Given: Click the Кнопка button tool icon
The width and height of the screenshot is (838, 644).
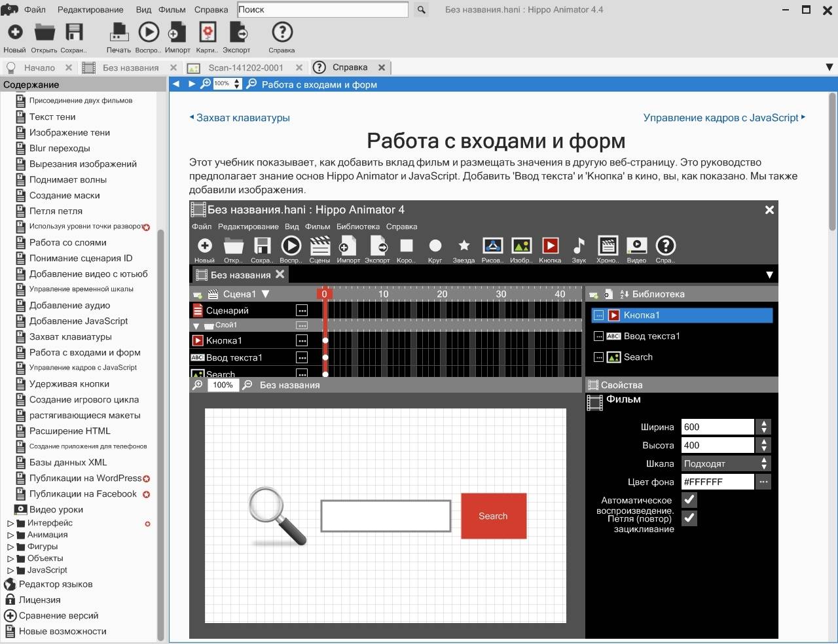Looking at the screenshot, I should (x=550, y=245).
